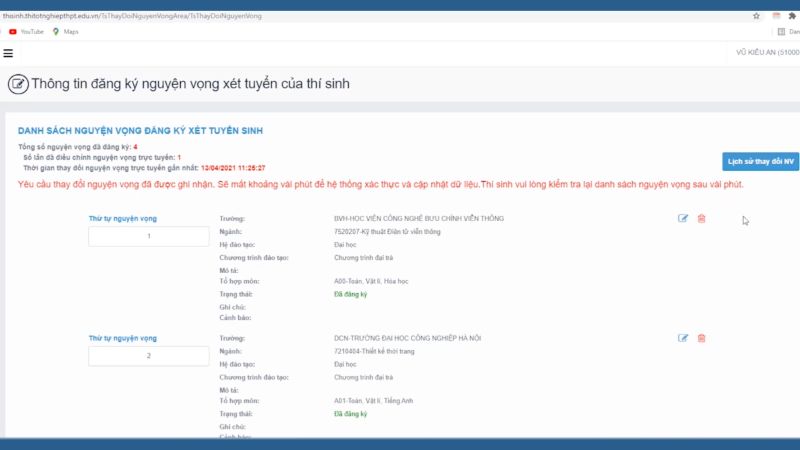Click the Lịch sử thay đổi NV button

point(760,161)
